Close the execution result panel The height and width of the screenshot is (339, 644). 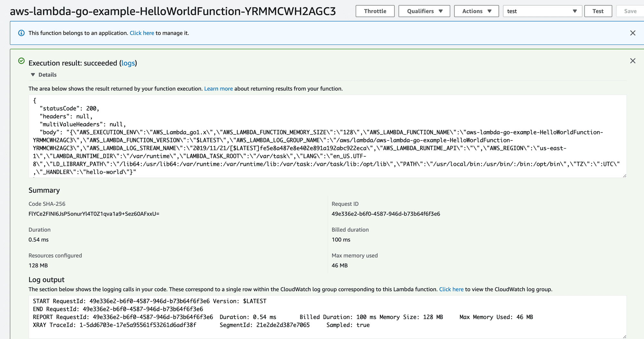[x=633, y=61]
